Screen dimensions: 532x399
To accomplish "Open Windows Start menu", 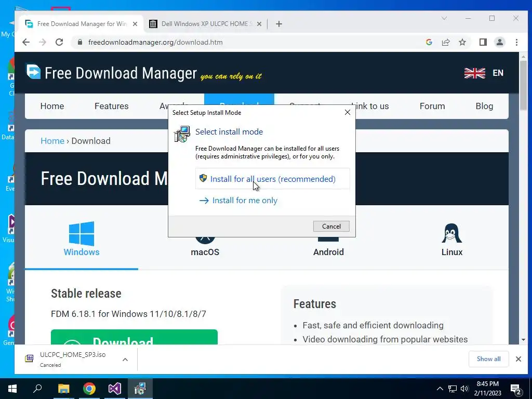I will (12, 389).
